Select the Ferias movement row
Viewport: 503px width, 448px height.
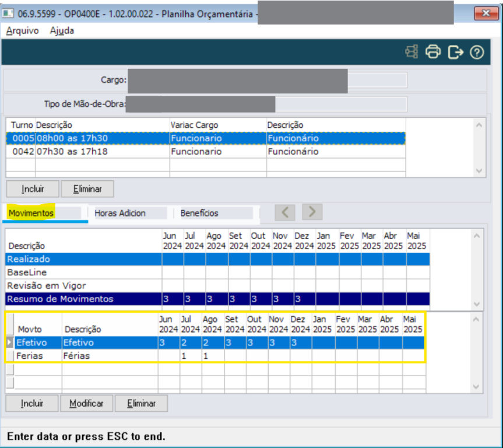click(219, 356)
